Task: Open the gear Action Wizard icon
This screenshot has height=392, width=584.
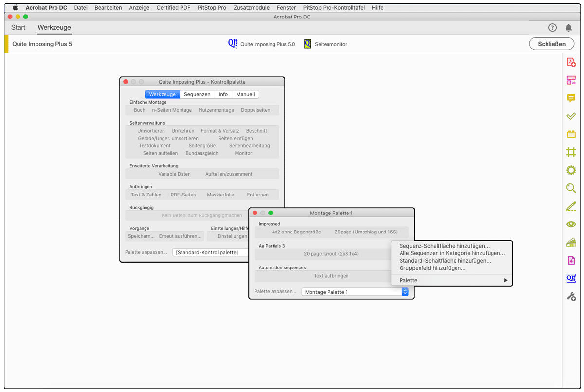Action: pyautogui.click(x=570, y=170)
